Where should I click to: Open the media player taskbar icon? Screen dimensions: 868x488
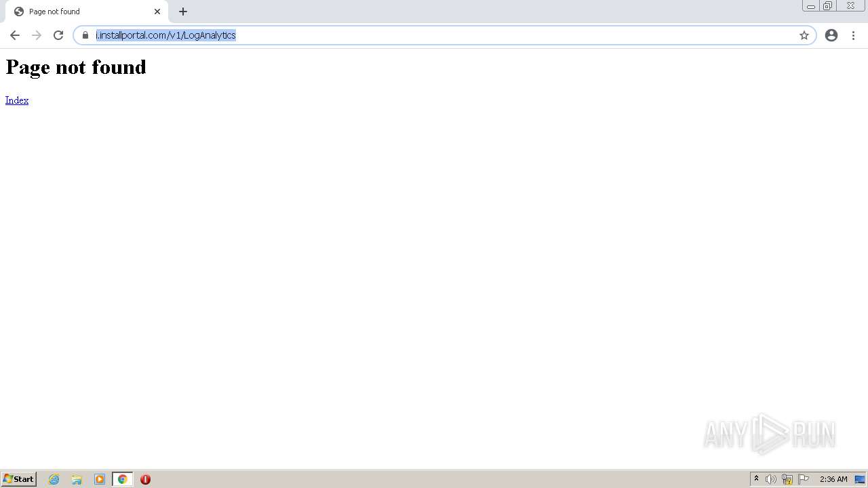click(100, 479)
